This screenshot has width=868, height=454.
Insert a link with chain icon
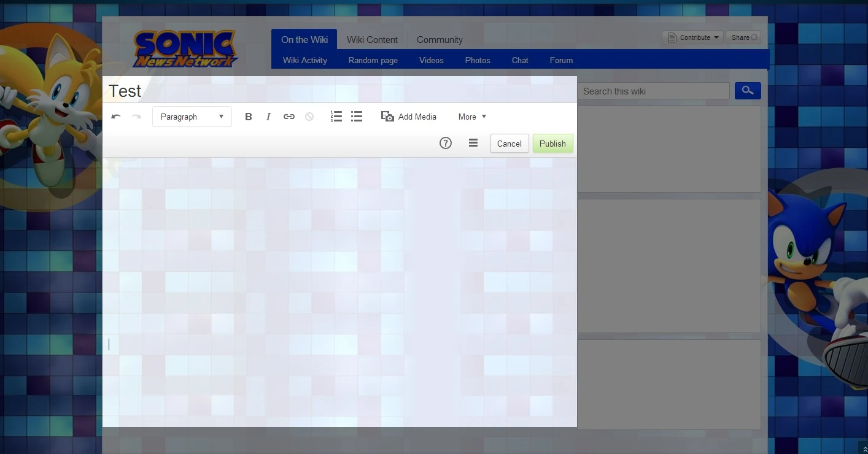289,117
